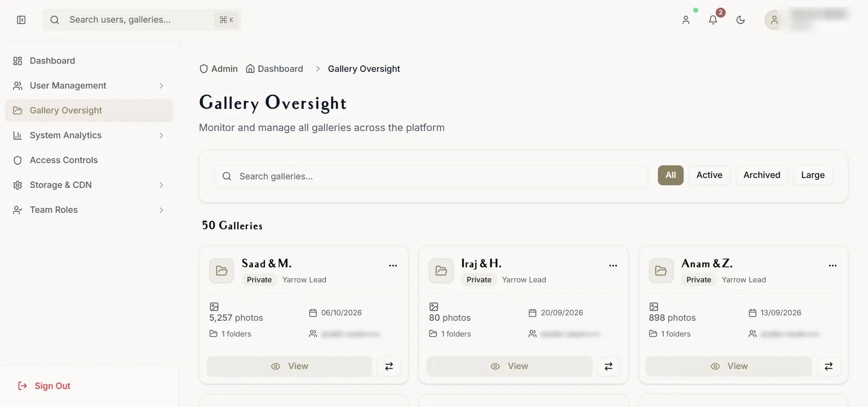This screenshot has width=868, height=407.
Task: View the Saad & M. gallery
Action: (290, 366)
